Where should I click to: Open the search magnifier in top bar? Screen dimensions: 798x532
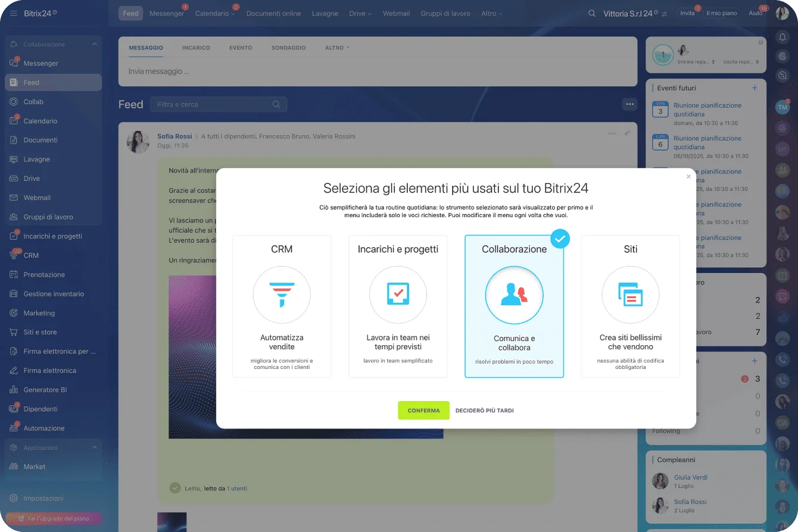[x=591, y=13]
